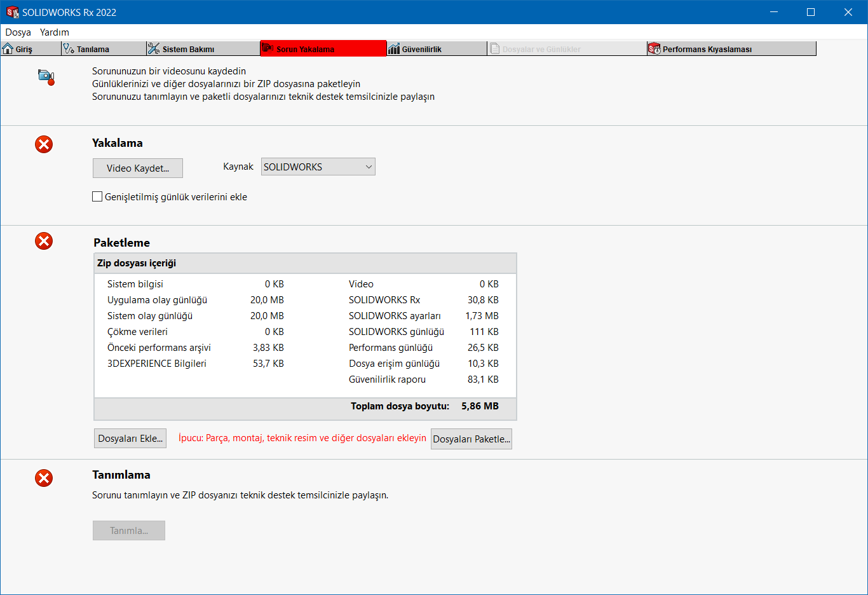Switch to the Giriş tab
The width and height of the screenshot is (868, 595).
(31, 48)
